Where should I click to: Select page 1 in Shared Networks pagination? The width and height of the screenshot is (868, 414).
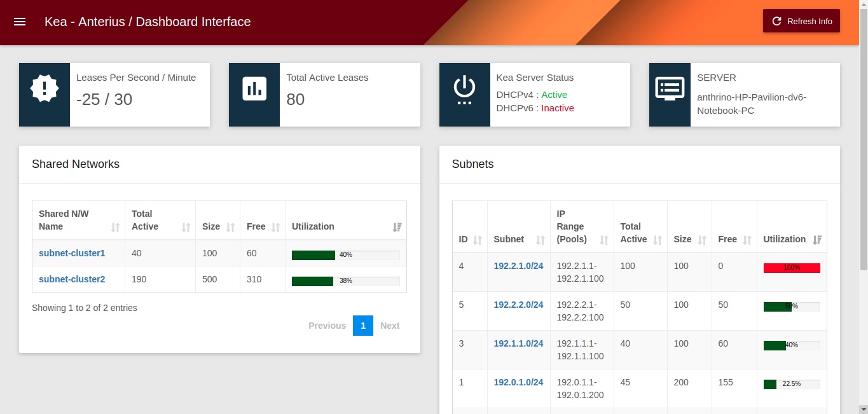(x=363, y=326)
